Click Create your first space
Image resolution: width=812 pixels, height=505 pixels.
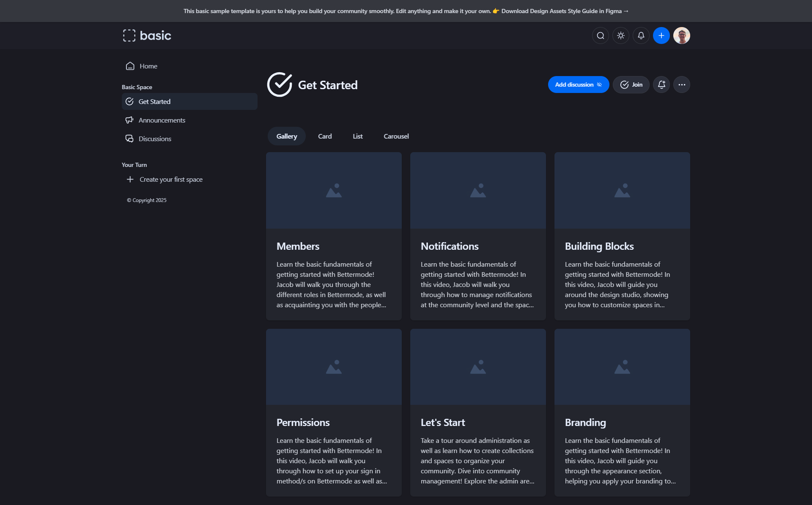point(170,179)
